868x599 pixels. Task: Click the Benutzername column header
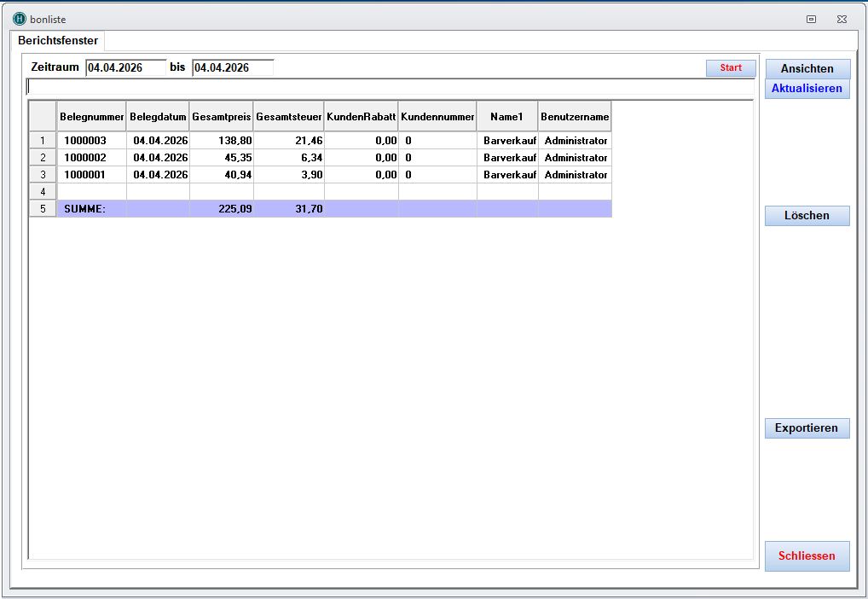pyautogui.click(x=575, y=116)
